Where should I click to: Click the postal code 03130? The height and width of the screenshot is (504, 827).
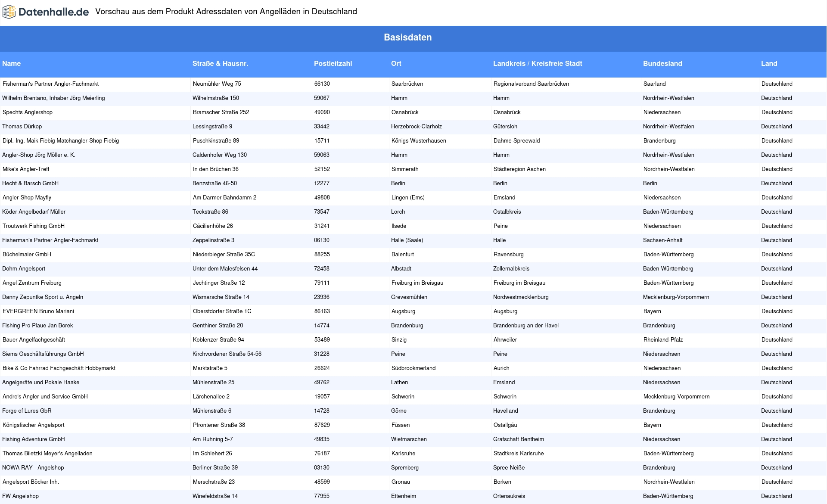click(322, 468)
